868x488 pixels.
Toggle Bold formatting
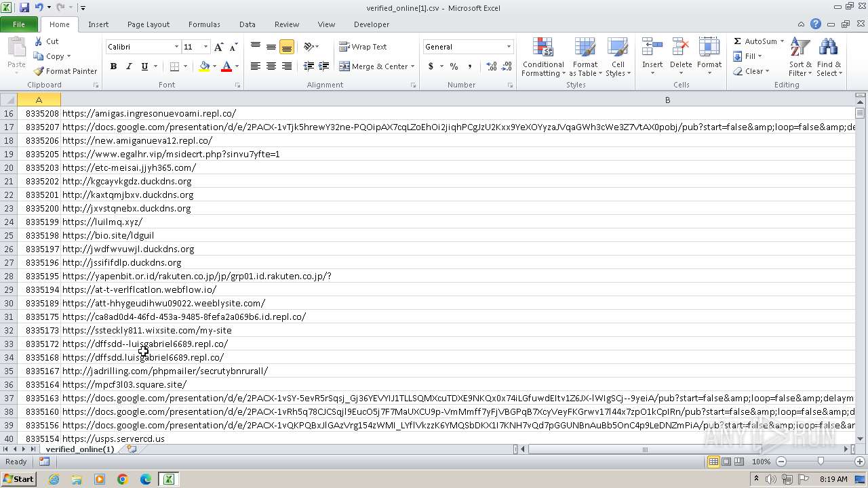113,66
